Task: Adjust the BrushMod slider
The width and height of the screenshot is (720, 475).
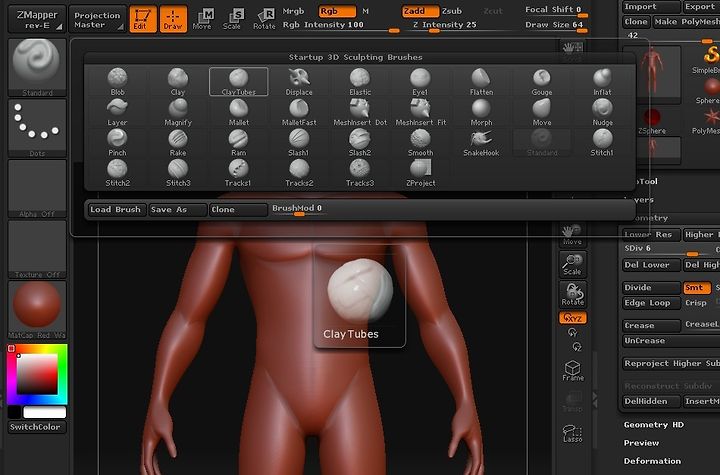Action: tap(297, 209)
